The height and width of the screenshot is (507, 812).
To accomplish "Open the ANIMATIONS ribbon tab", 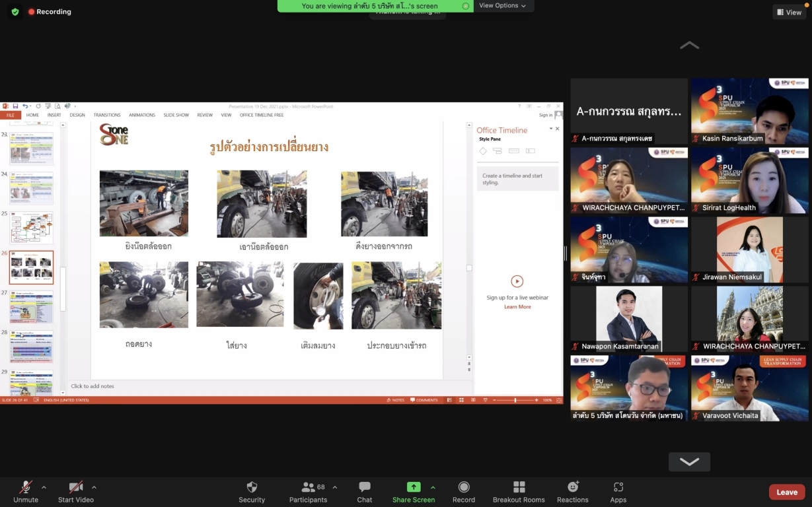I will [x=142, y=115].
